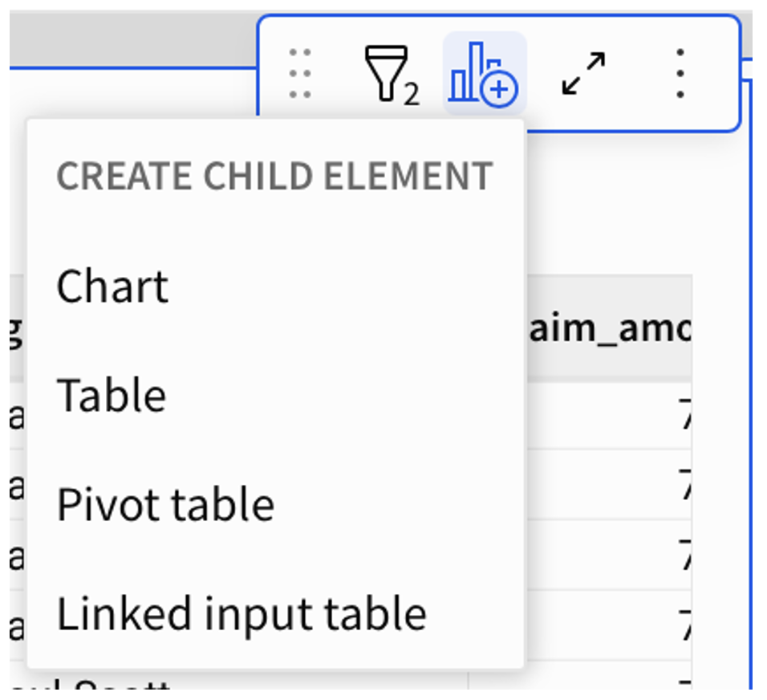Click the partially hidden column header left of the menu

17,331
